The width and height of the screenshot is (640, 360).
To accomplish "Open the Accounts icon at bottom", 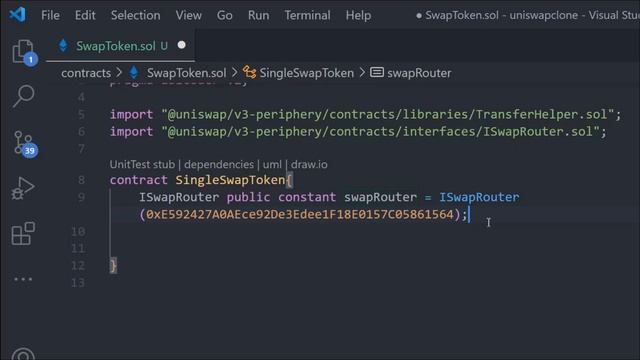I will pyautogui.click(x=23, y=354).
